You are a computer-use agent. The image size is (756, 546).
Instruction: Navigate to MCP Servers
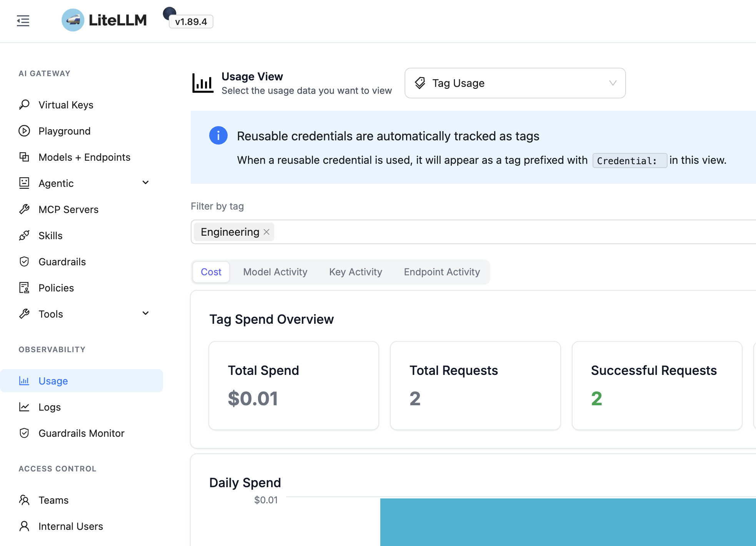[x=82, y=209]
